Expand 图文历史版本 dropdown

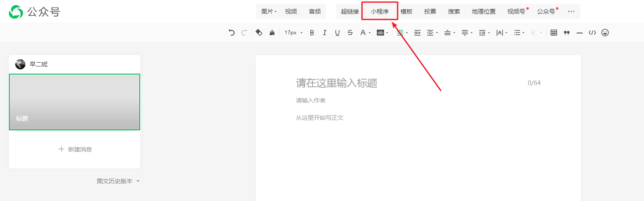coord(118,181)
